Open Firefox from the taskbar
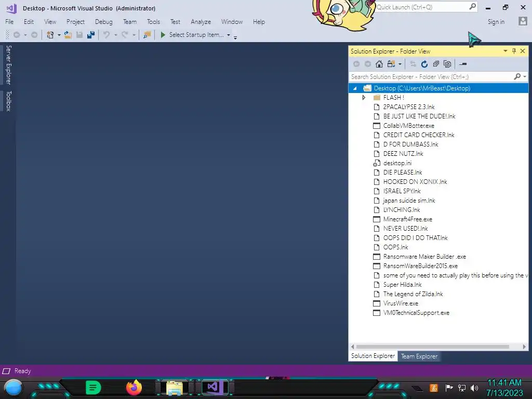 coord(134,388)
